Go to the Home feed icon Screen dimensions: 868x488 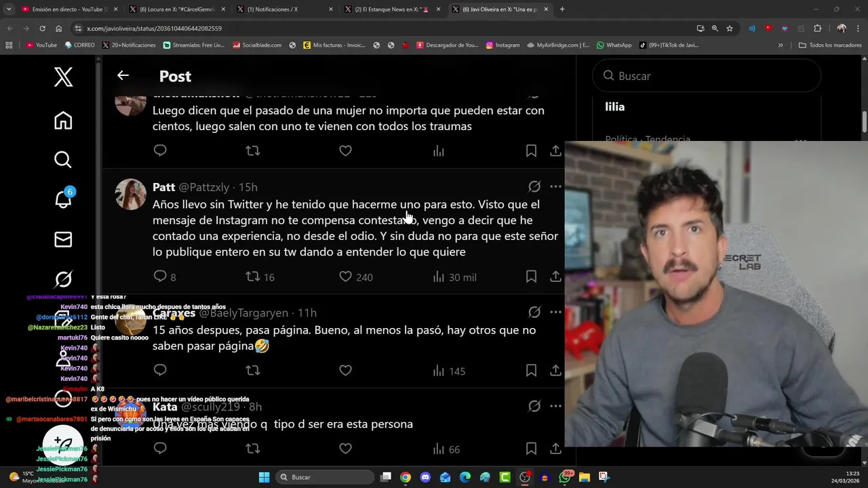point(63,121)
